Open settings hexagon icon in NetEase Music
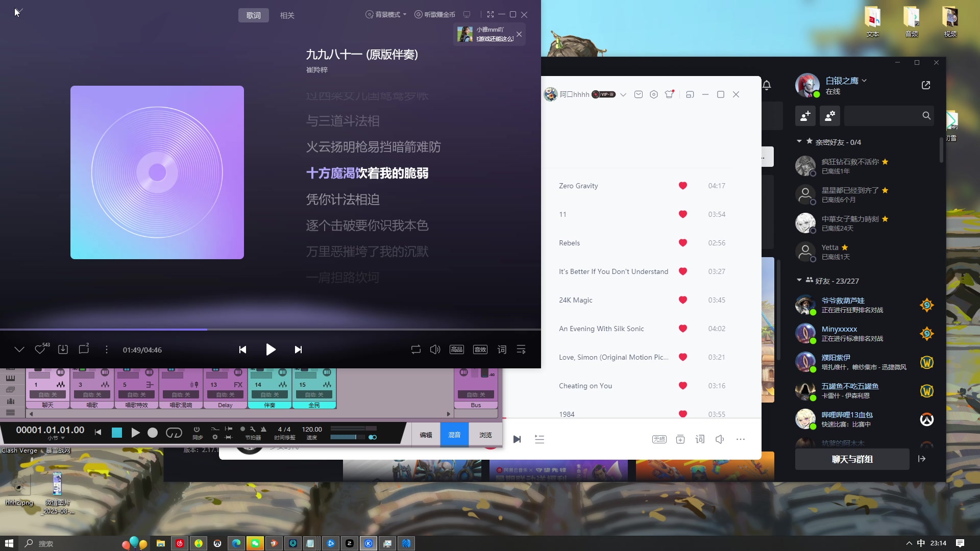This screenshot has height=551, width=980. 654,94
